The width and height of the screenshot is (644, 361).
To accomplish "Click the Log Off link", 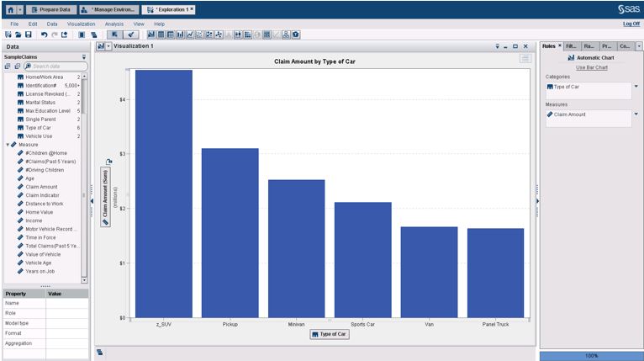I will point(631,24).
